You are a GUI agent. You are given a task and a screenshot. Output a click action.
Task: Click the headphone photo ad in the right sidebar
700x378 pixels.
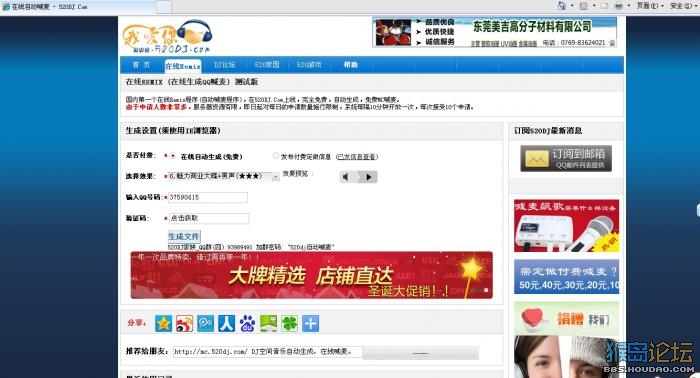click(x=566, y=357)
